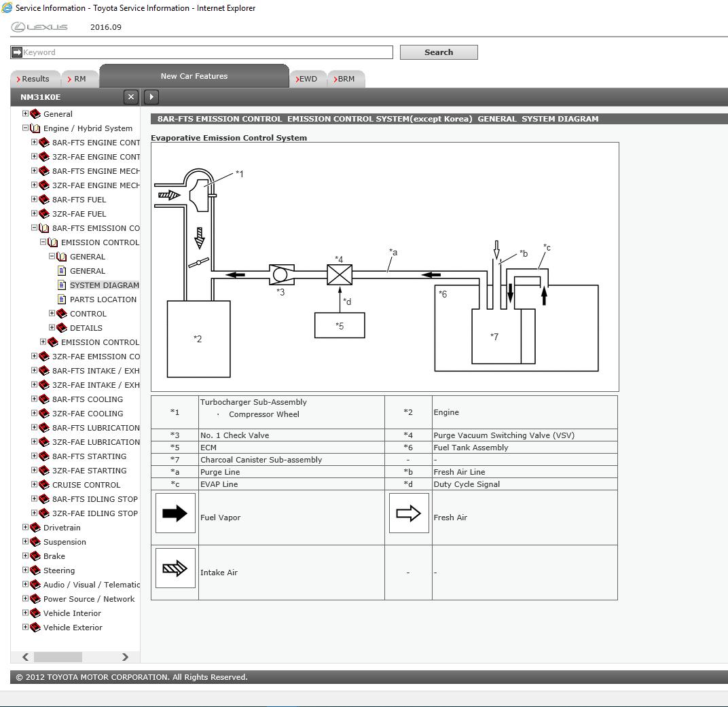Expand the 8AR-FTS ENGINE CONT node
This screenshot has height=707, width=728.
coord(35,142)
